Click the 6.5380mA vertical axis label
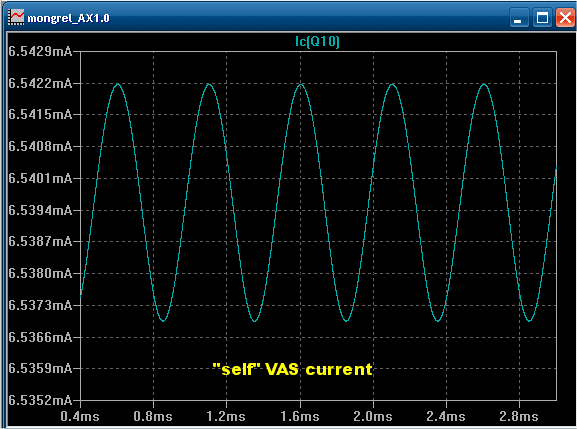The height and width of the screenshot is (429, 577). click(x=40, y=273)
